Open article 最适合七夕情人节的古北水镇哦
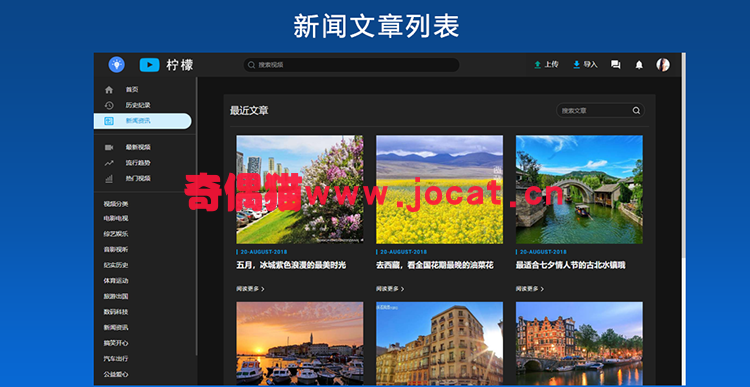The width and height of the screenshot is (750, 387). pos(571,265)
